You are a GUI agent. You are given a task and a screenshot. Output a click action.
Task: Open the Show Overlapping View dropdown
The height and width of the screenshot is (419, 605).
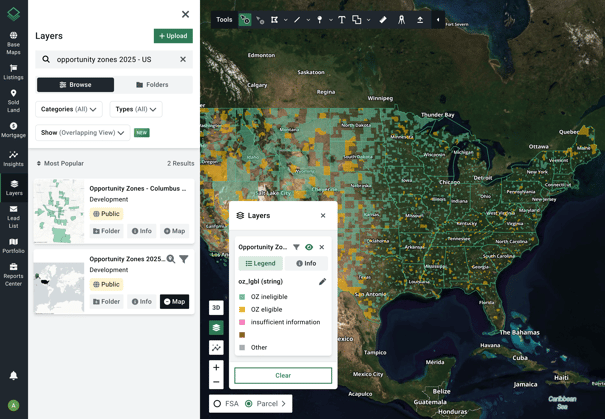pos(83,133)
